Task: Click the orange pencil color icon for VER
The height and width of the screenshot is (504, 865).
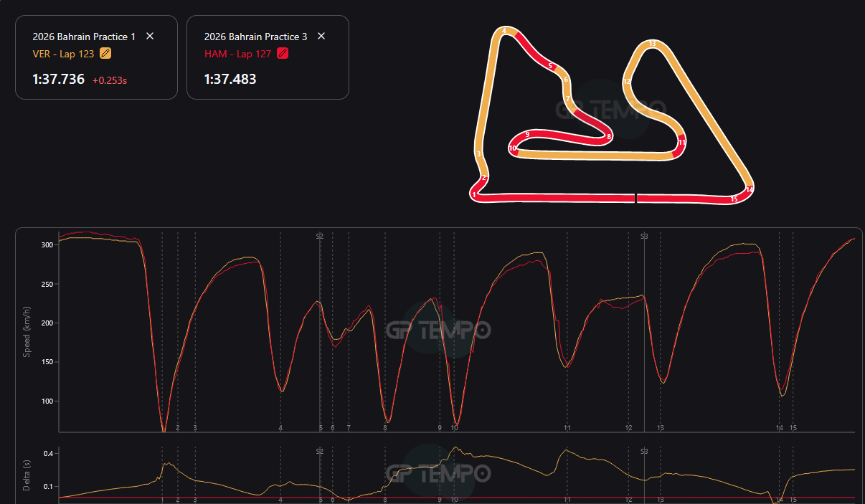Action: [x=105, y=53]
